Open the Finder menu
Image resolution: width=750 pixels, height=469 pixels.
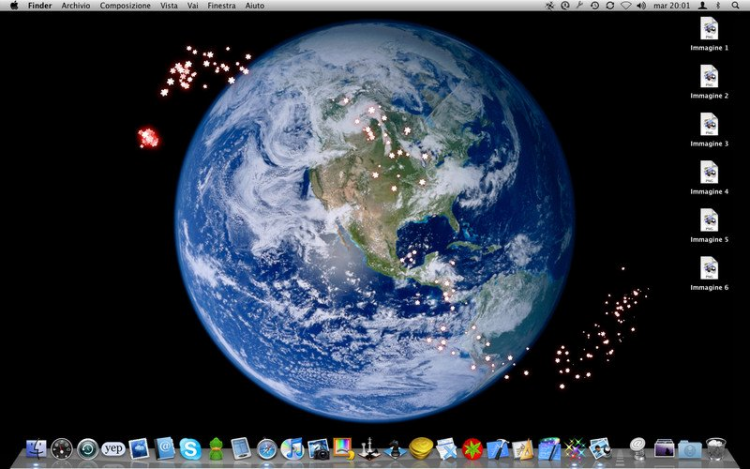40,6
